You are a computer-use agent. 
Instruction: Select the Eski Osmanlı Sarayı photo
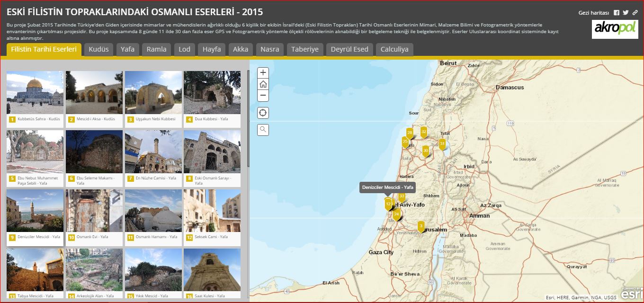212,151
